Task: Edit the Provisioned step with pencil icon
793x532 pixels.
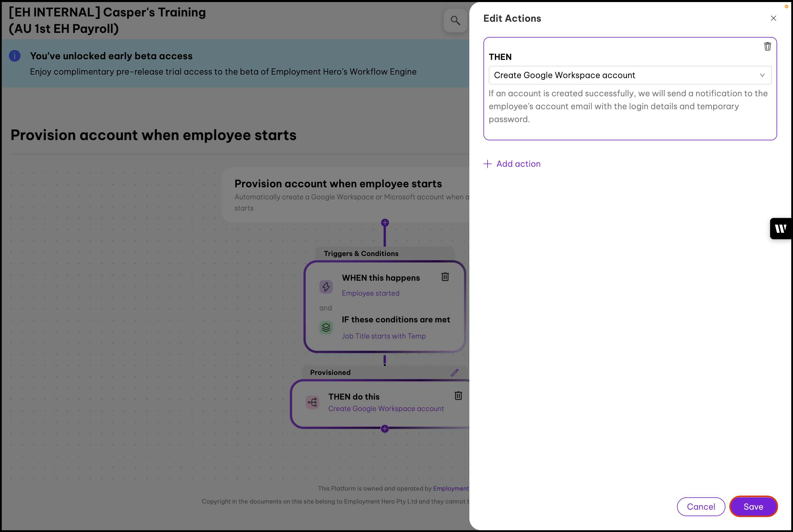Action: [454, 373]
